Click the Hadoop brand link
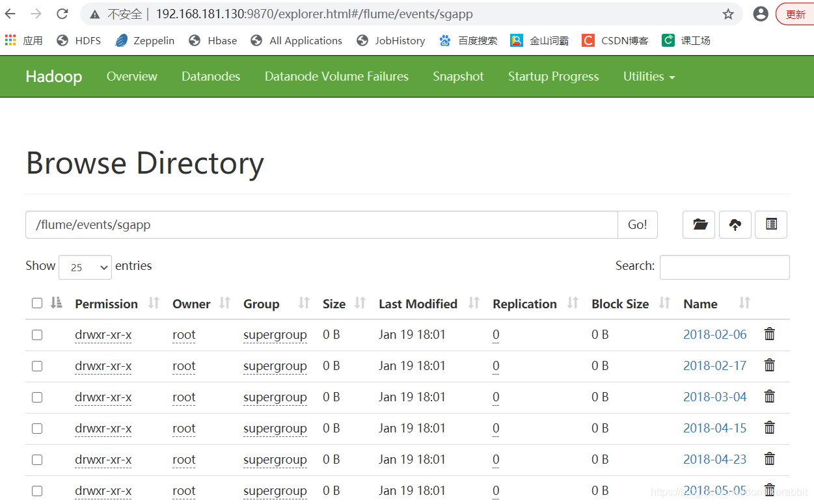The image size is (814, 504). point(53,76)
